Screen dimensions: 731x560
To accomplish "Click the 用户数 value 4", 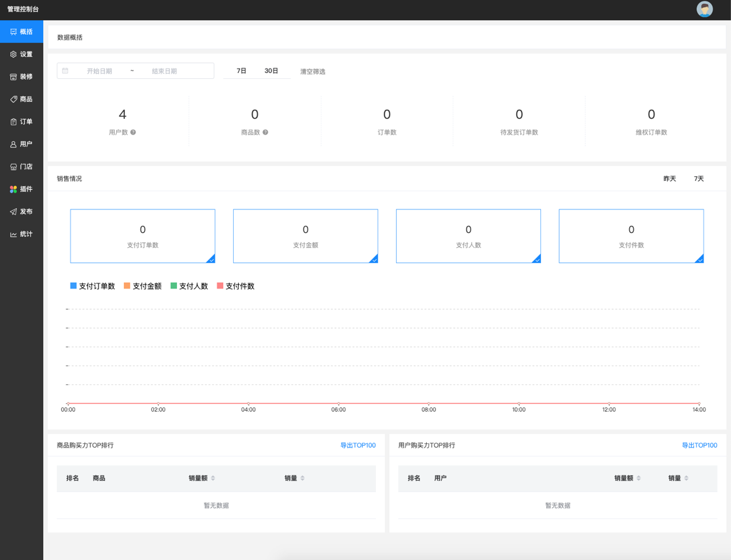I will (123, 114).
